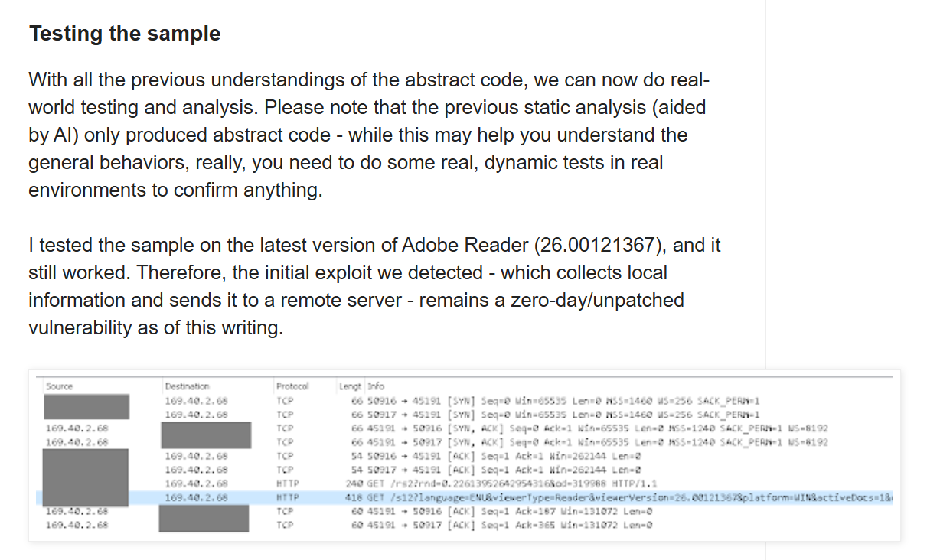Select the highlighted HTTP GET /s12 packet row
The height and width of the screenshot is (560, 940).
(465, 497)
